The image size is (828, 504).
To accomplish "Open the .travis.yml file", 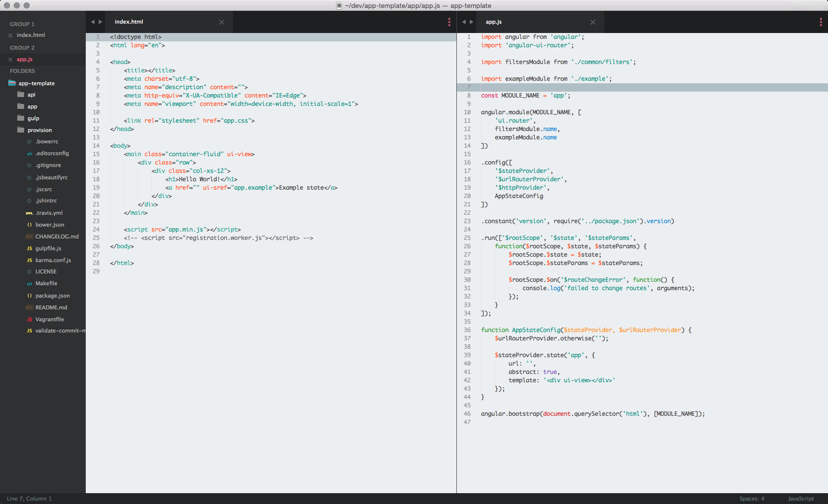I will (49, 213).
